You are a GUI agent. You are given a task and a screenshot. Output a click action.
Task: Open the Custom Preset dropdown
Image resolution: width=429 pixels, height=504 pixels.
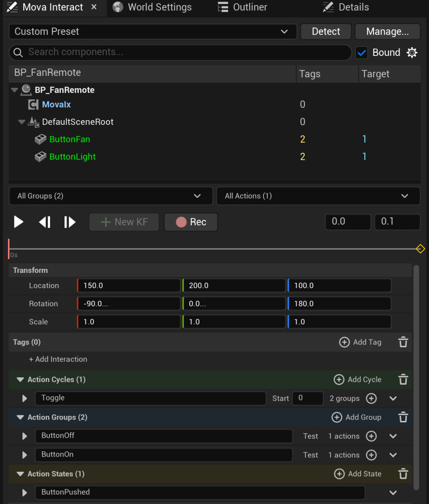(153, 31)
